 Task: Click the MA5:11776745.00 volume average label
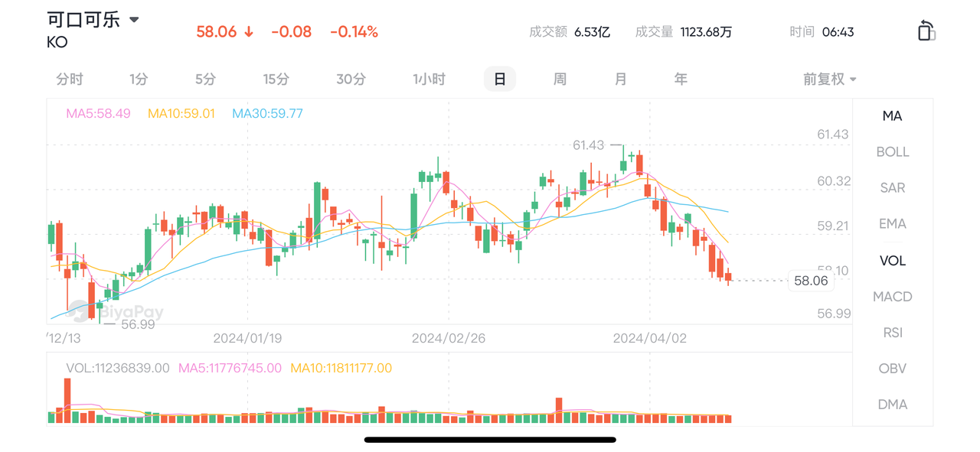click(230, 368)
